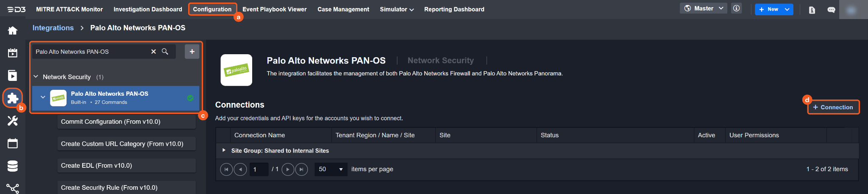Clear the integration search text
This screenshot has width=868, height=194.
(x=153, y=52)
